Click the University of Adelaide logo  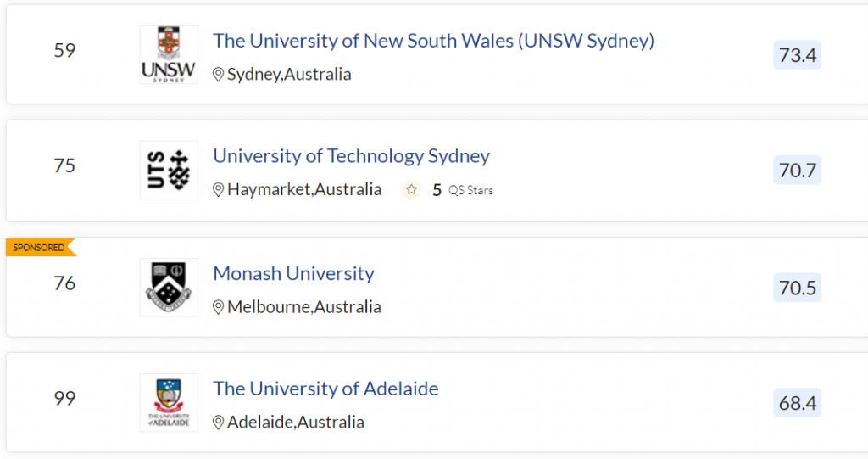pyautogui.click(x=169, y=402)
